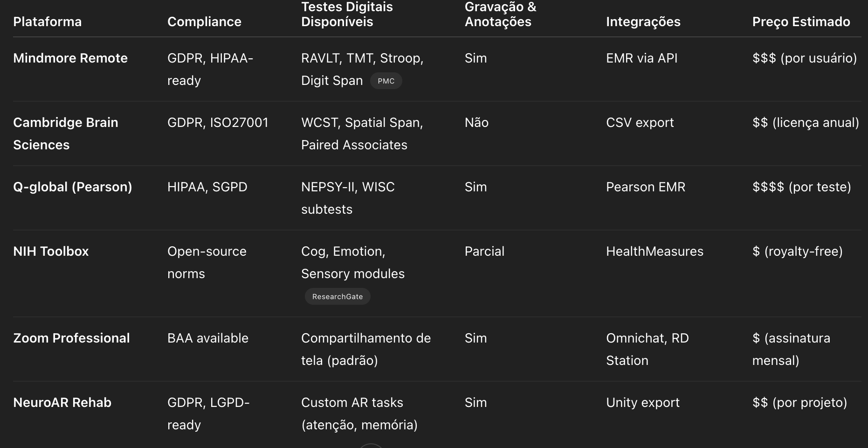Select the HealthMeasures integration cell

pyautogui.click(x=655, y=251)
